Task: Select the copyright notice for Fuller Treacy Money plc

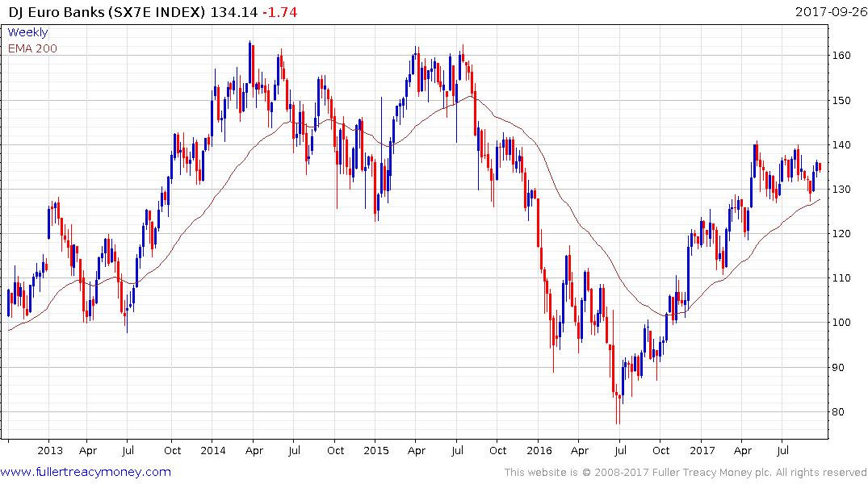Action: click(686, 473)
